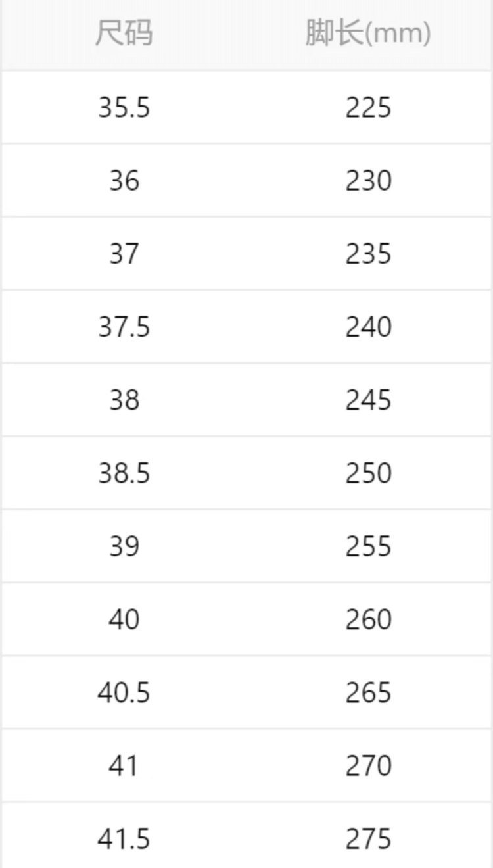493x868 pixels.
Task: Select size 37 in the table
Action: pyautogui.click(x=124, y=253)
